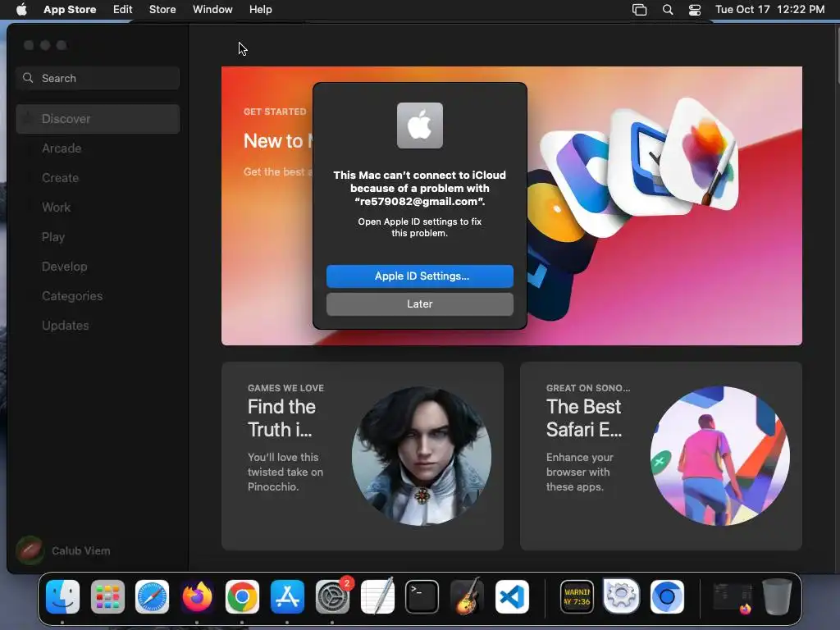This screenshot has height=630, width=840.
Task: Open the Trash in the dock
Action: 777,596
